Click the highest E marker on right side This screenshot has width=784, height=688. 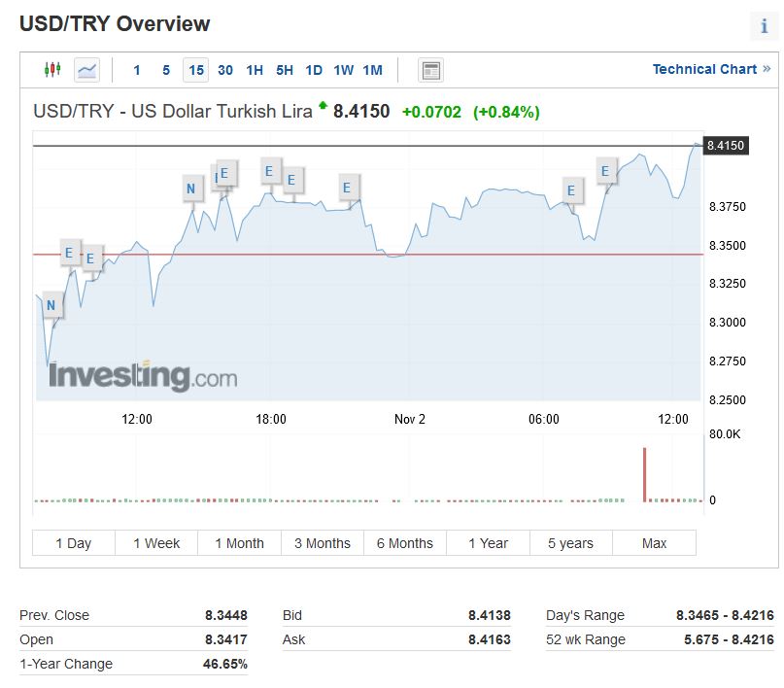tap(605, 171)
